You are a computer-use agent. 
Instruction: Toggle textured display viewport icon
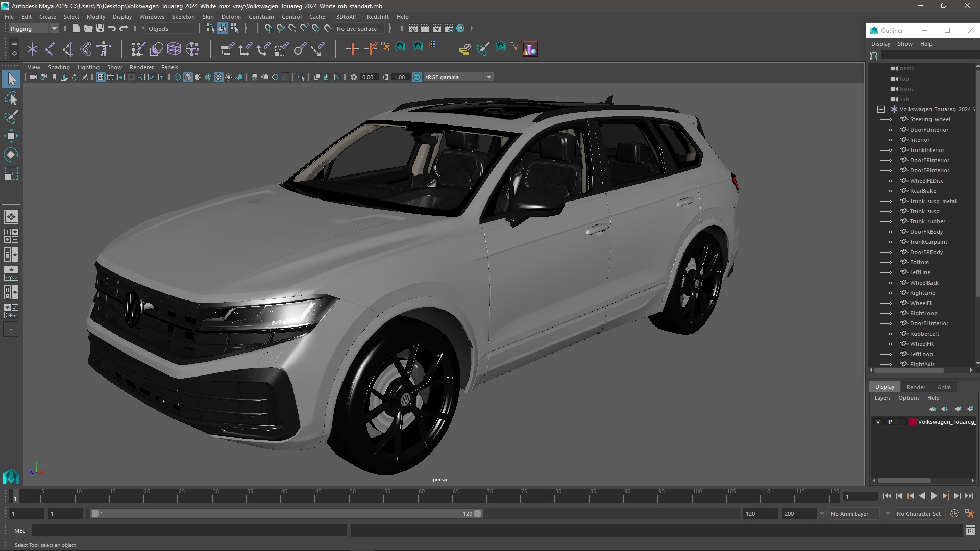coord(218,77)
